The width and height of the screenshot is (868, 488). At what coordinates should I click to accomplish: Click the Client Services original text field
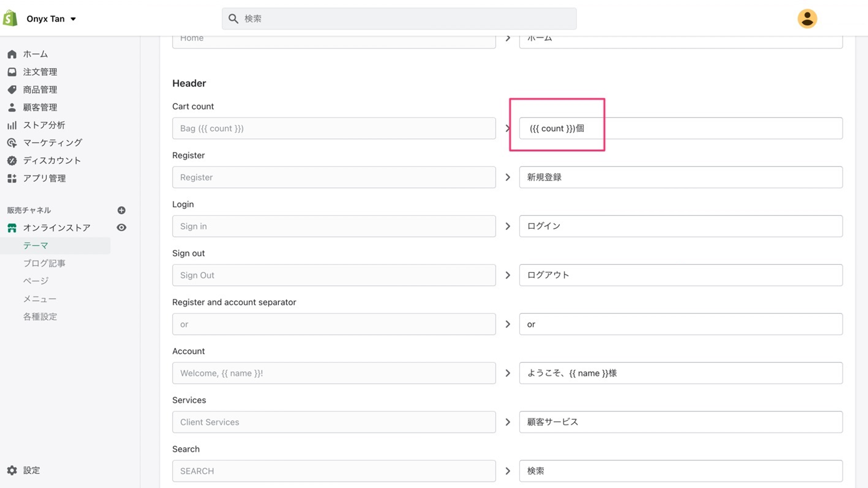coord(334,422)
